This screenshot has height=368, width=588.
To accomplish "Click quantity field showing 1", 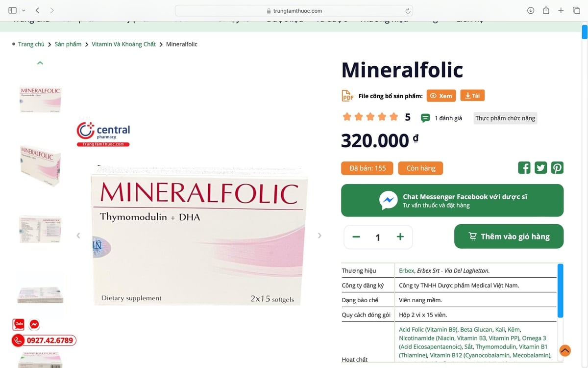I will tap(378, 237).
